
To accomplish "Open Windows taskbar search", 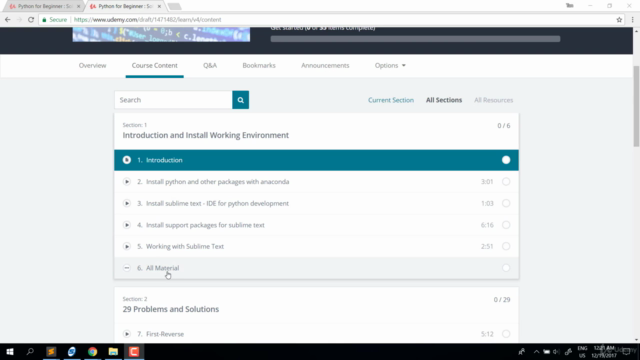I will point(30,351).
